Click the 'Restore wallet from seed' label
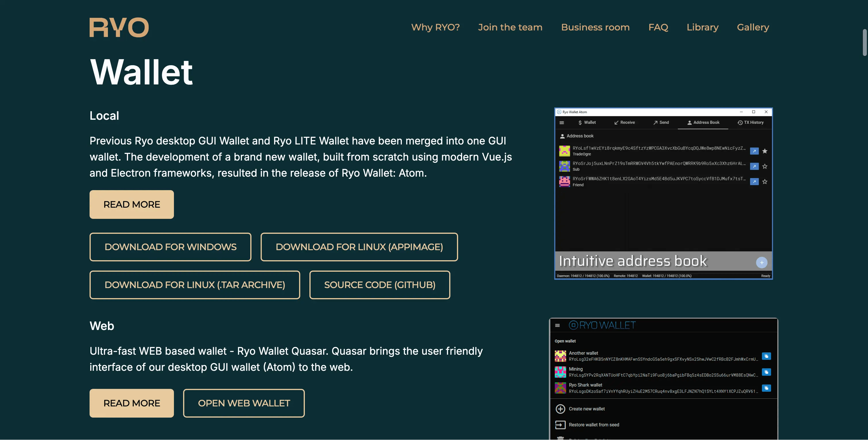The height and width of the screenshot is (440, 868). (594, 425)
